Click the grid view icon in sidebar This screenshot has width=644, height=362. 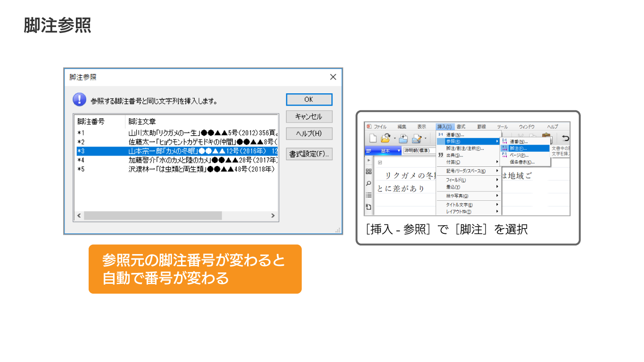369,172
